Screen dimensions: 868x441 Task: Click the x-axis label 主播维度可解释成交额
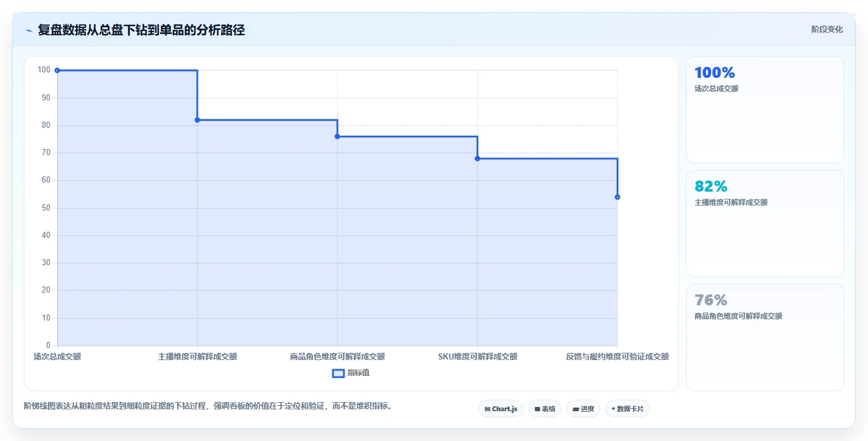point(197,356)
